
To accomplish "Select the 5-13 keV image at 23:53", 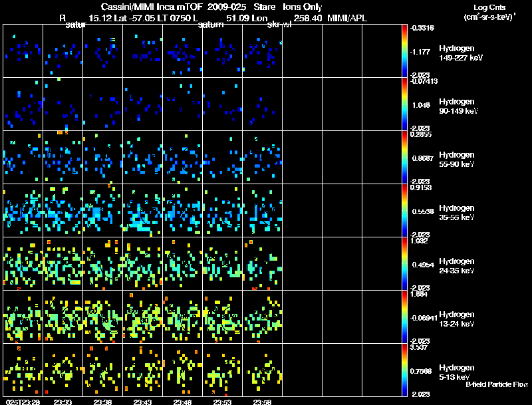I will click(x=223, y=370).
